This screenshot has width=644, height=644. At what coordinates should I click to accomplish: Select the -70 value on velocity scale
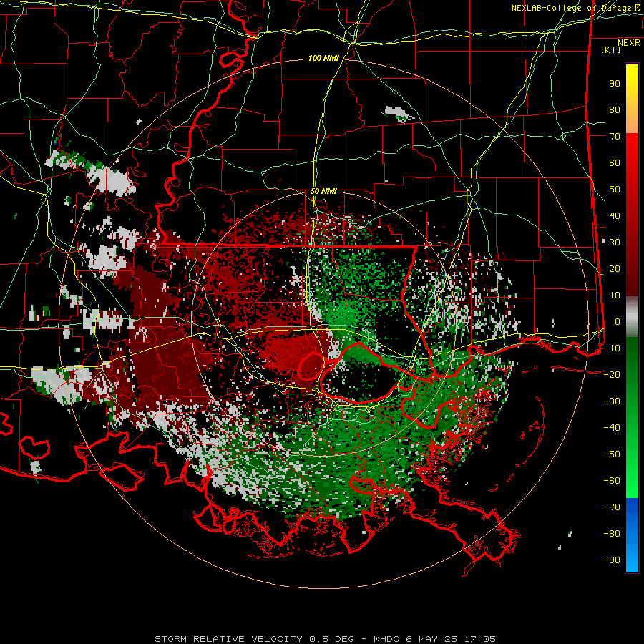click(612, 507)
